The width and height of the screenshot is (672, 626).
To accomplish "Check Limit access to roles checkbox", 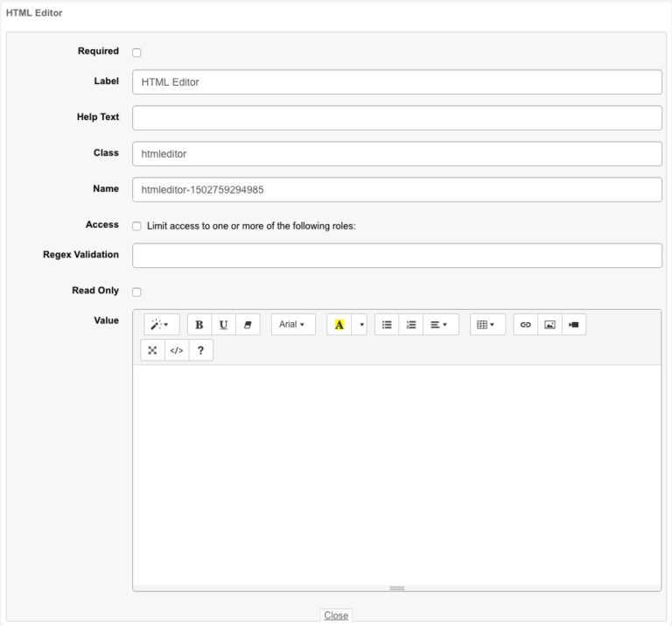I will (x=136, y=226).
